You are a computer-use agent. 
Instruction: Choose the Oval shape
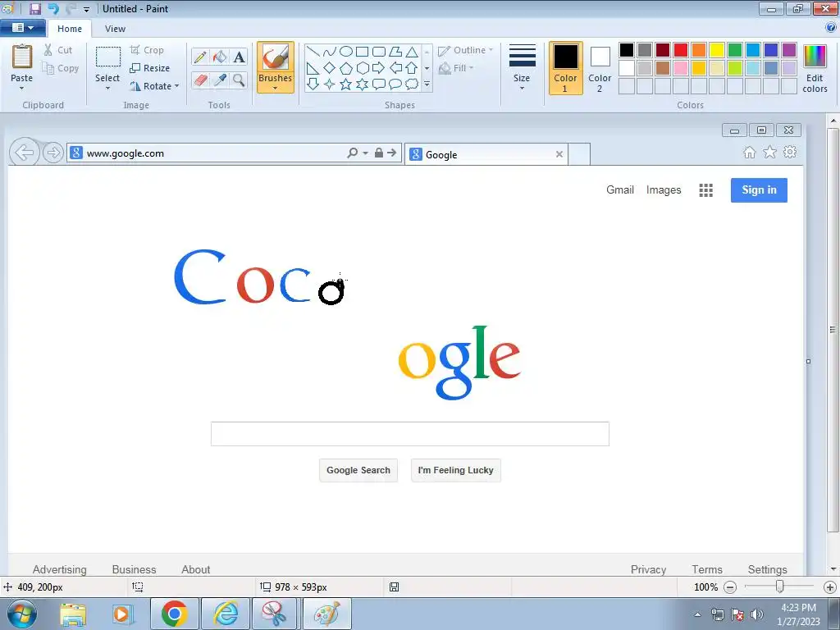click(346, 52)
